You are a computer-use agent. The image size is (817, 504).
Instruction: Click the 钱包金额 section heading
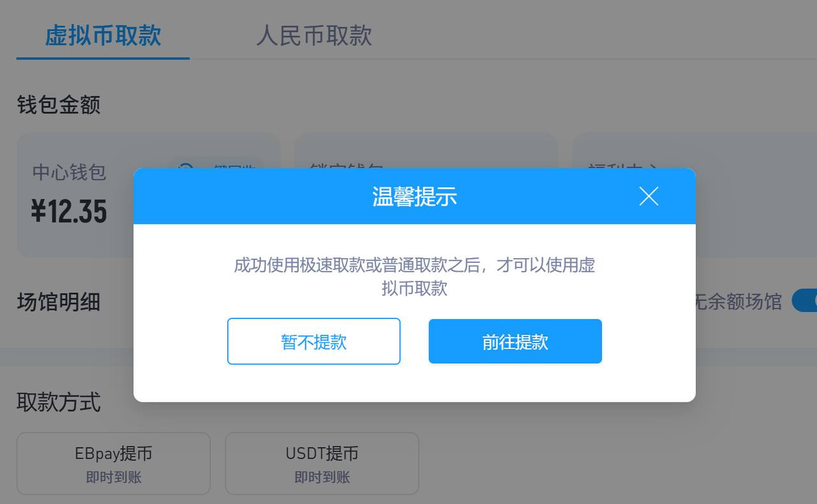point(59,105)
